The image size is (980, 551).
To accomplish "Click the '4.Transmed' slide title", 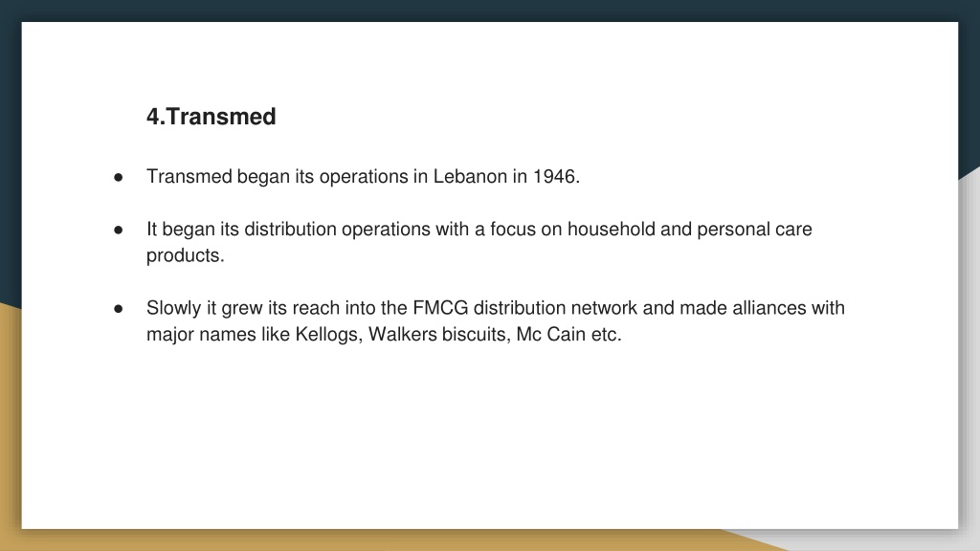I will click(x=212, y=117).
